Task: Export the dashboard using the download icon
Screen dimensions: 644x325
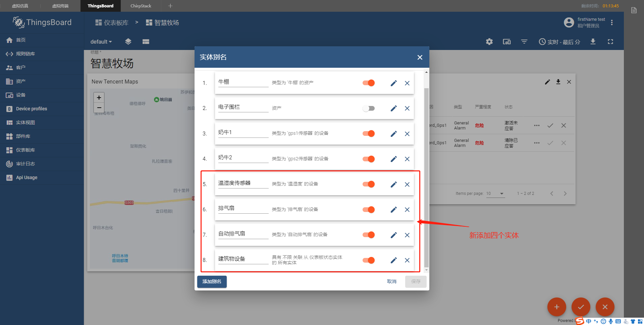Action: click(593, 42)
